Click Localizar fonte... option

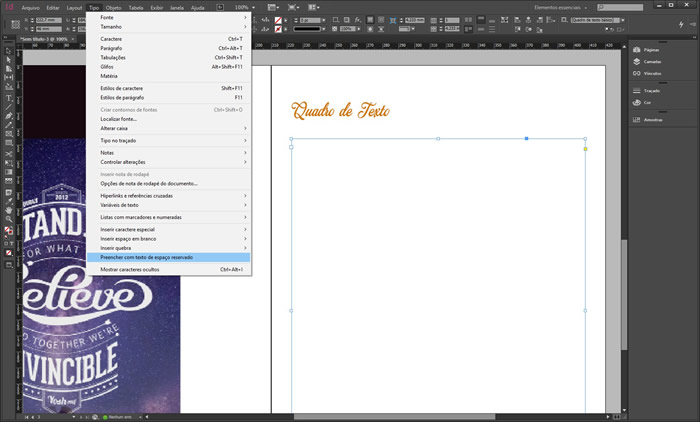click(x=118, y=118)
